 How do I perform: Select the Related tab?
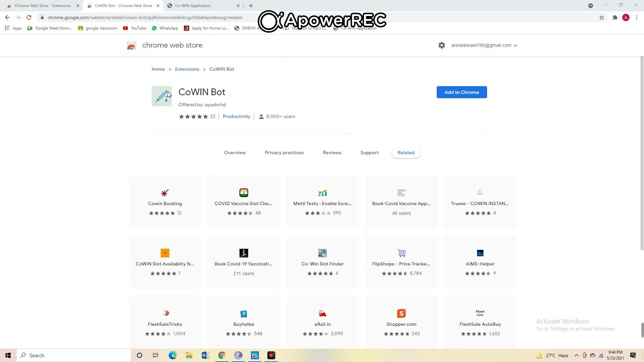406,153
